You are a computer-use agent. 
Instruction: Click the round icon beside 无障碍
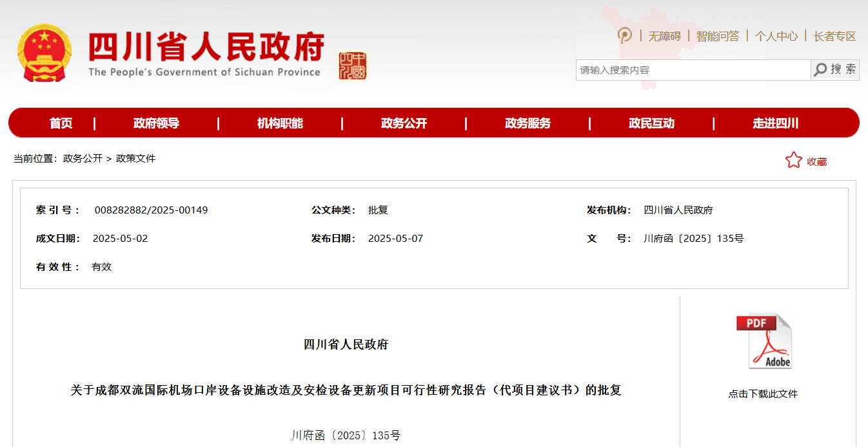[x=624, y=35]
